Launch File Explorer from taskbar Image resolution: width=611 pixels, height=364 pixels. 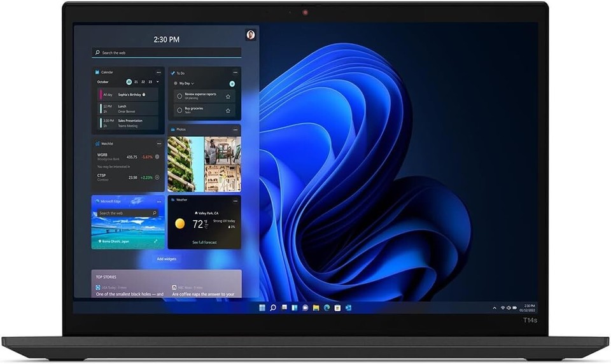click(x=316, y=308)
